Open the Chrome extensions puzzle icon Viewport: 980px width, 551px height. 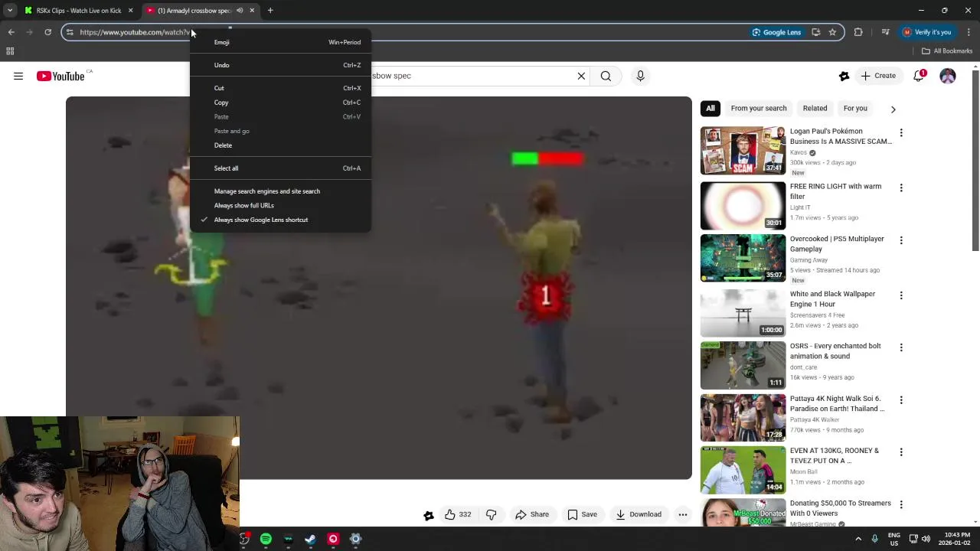click(x=858, y=32)
